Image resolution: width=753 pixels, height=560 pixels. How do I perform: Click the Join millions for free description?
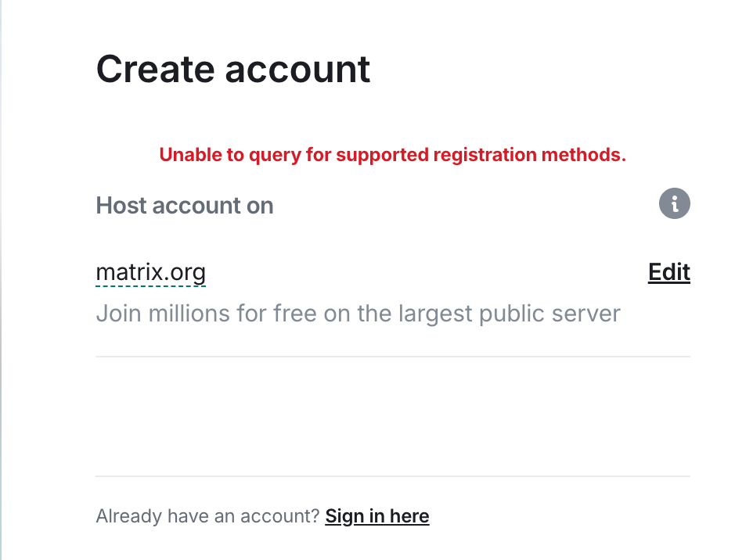[x=358, y=314]
